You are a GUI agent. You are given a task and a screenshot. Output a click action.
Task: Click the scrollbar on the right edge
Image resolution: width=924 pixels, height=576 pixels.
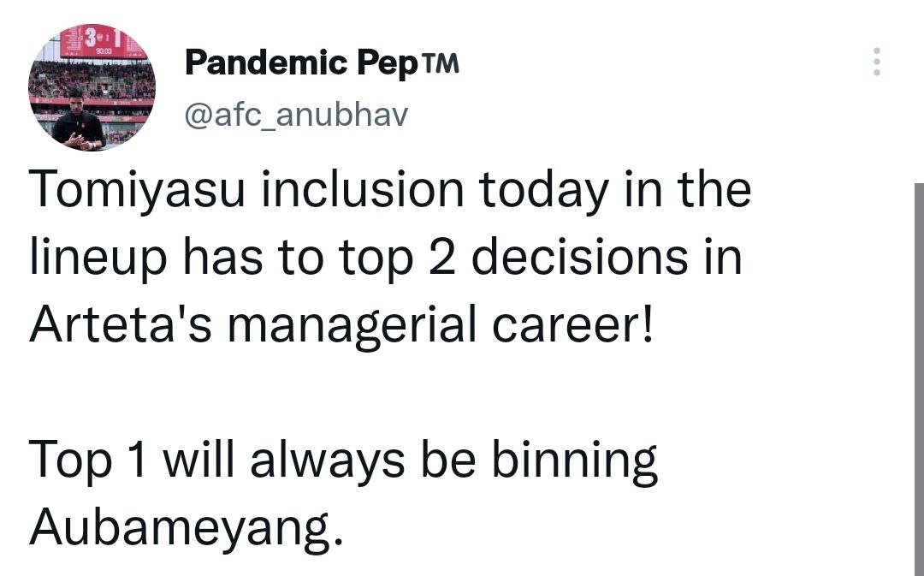point(919,377)
